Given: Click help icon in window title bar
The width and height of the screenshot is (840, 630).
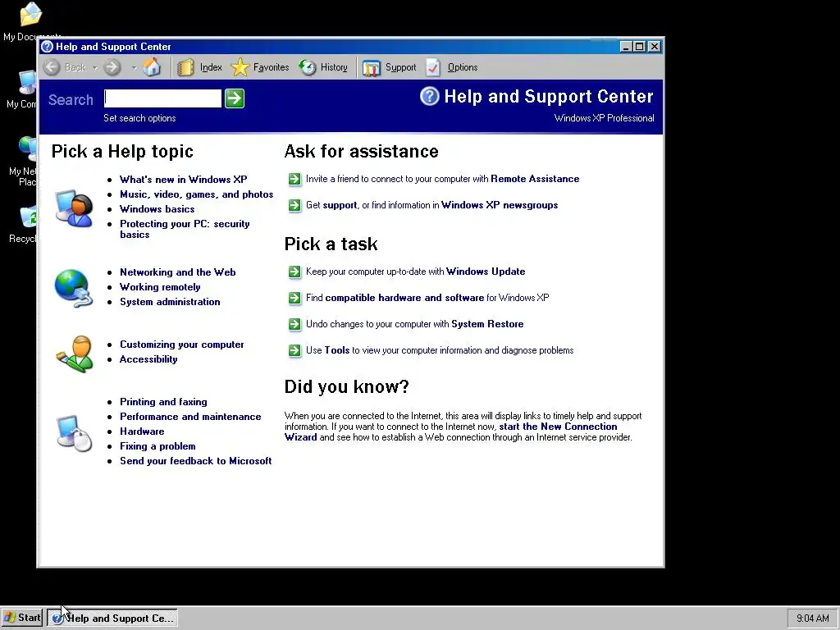Looking at the screenshot, I should pyautogui.click(x=47, y=47).
